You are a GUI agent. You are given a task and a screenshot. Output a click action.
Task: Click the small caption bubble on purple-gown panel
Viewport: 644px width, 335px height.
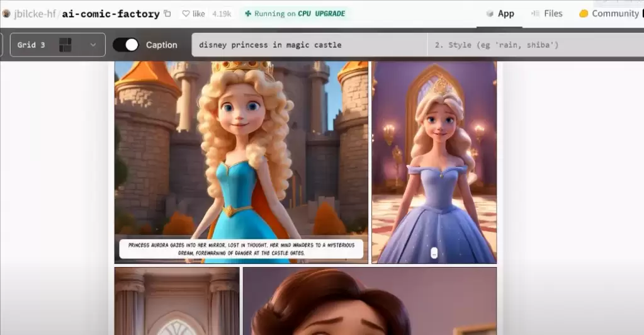point(434,253)
